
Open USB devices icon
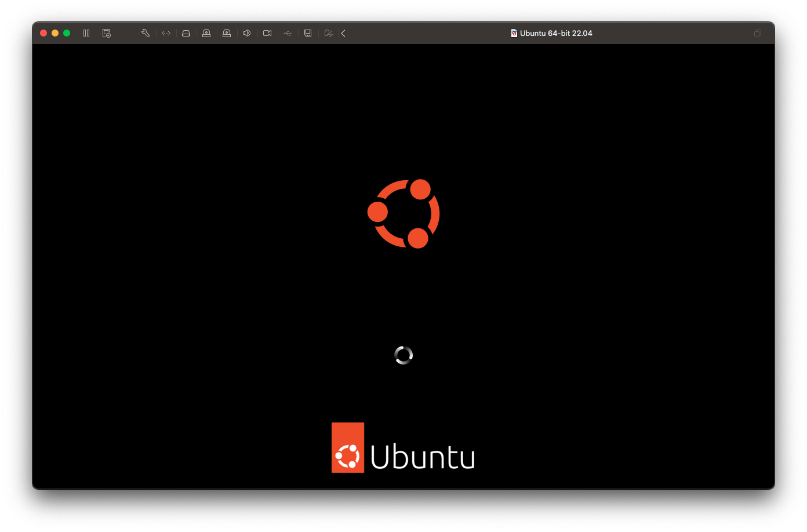click(288, 33)
